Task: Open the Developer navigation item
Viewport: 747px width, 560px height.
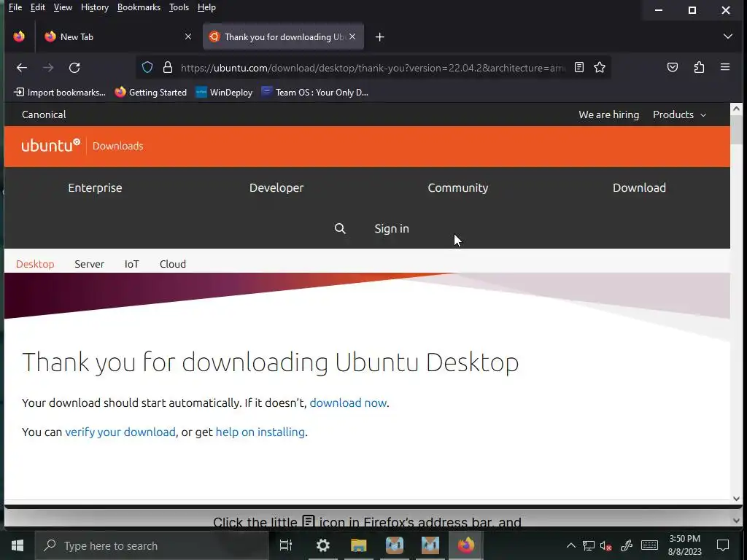Action: (276, 187)
